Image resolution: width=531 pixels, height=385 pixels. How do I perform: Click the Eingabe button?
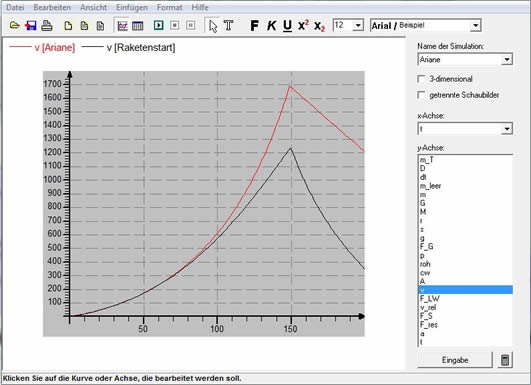pos(455,360)
